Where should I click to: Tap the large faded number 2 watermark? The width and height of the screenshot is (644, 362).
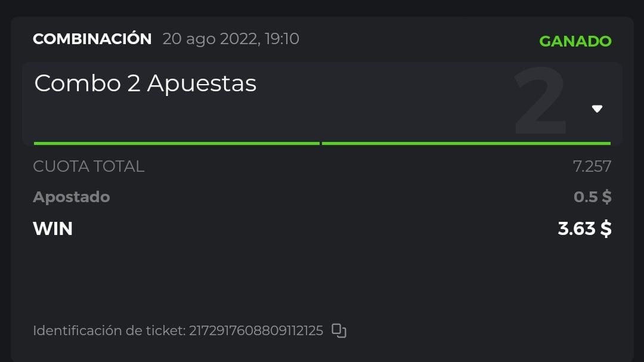[540, 101]
